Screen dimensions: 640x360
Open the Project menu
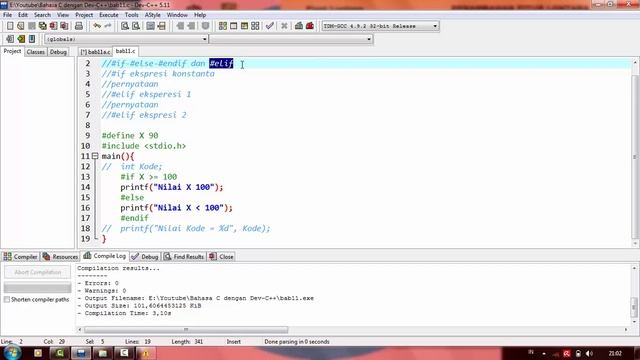pyautogui.click(x=84, y=15)
